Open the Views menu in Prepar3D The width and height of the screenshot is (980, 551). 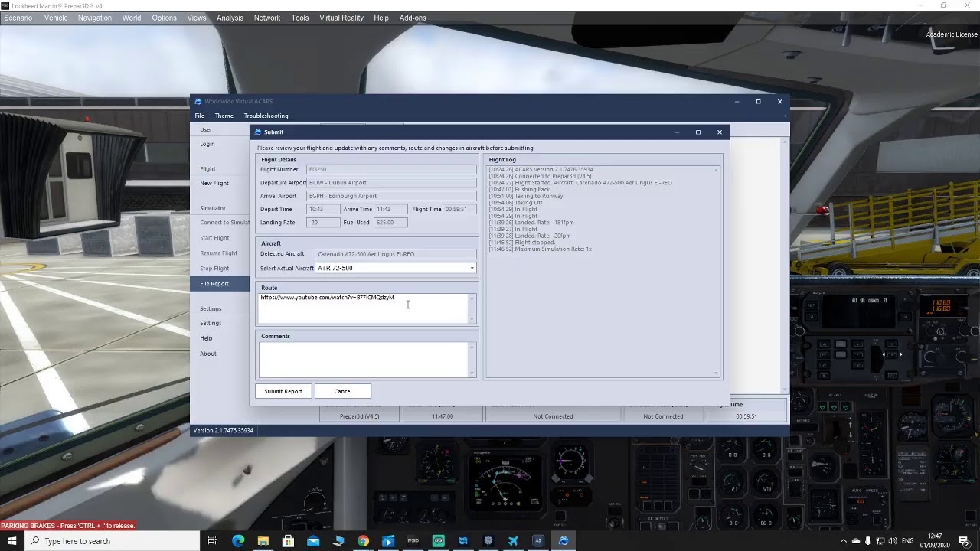197,18
